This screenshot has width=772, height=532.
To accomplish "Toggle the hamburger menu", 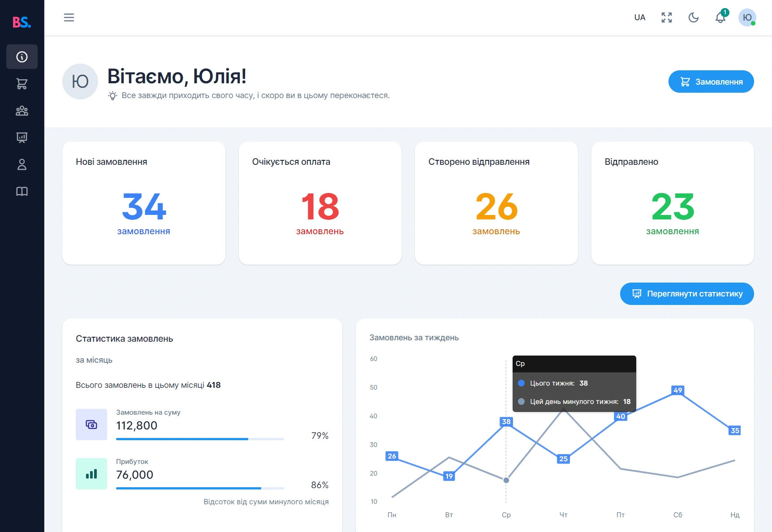I will 69,17.
